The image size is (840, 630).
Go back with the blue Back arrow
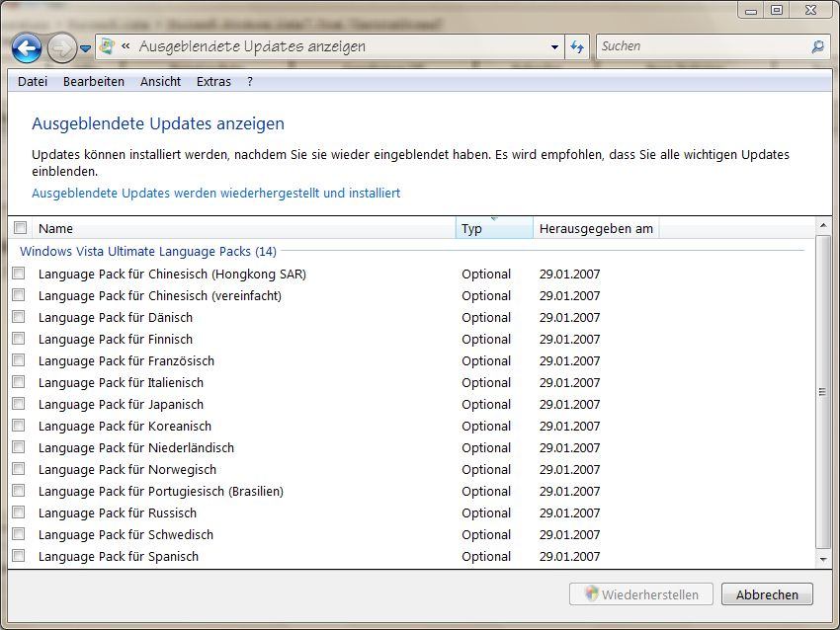[x=27, y=48]
